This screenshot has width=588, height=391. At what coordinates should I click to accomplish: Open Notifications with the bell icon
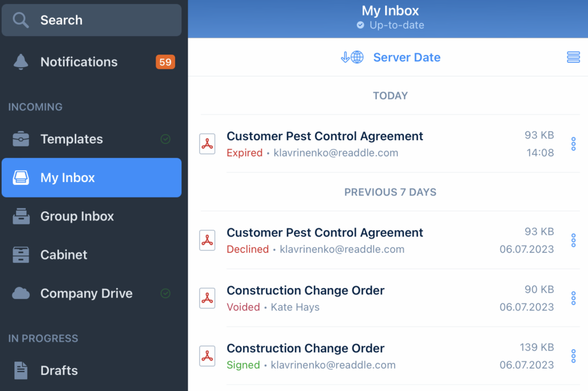21,62
